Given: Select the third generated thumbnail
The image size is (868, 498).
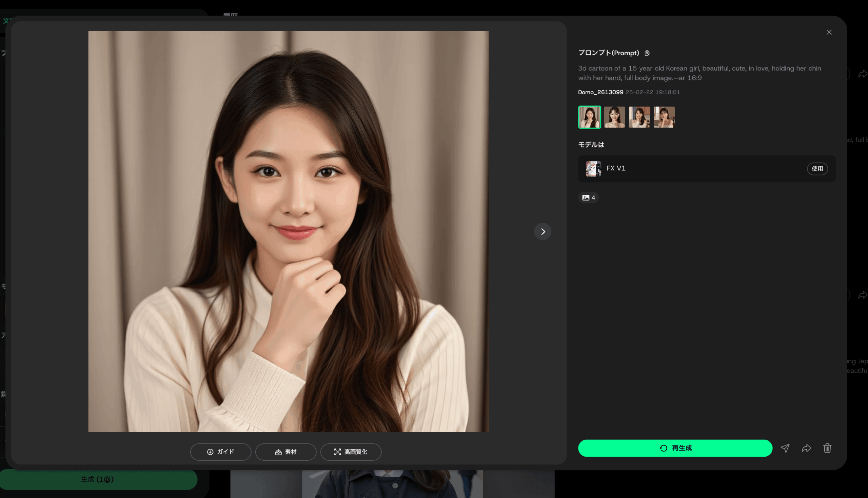Looking at the screenshot, I should (639, 117).
